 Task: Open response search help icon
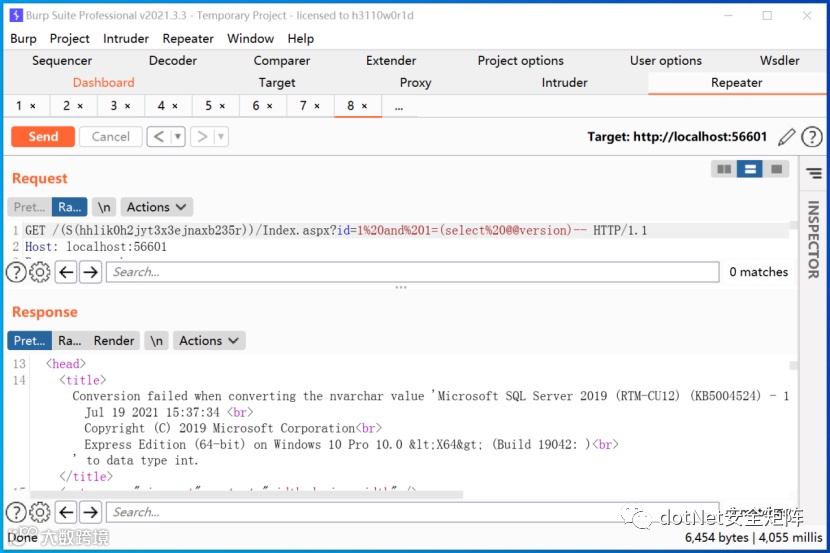click(16, 512)
